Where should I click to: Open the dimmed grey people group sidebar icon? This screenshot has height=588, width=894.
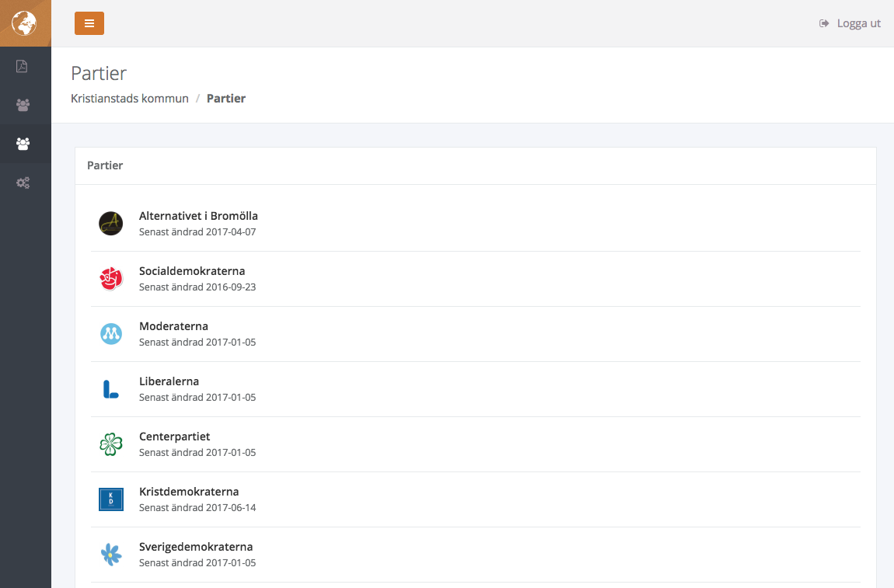(23, 105)
